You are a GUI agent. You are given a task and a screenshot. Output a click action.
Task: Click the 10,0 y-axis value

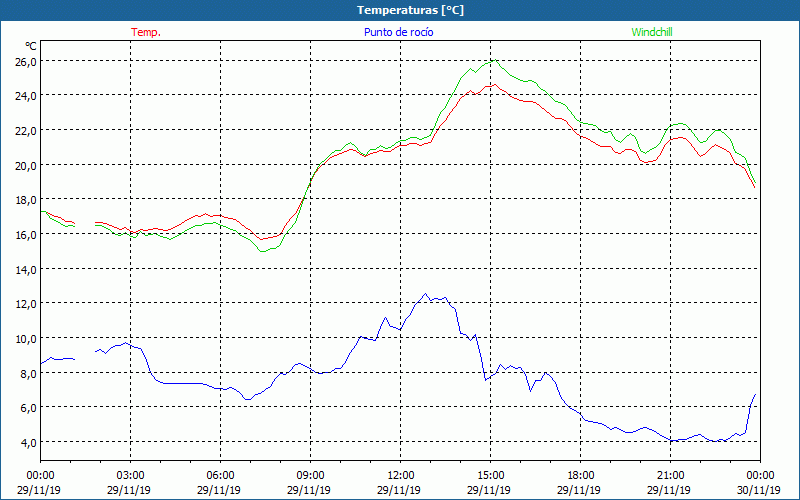coord(27,339)
